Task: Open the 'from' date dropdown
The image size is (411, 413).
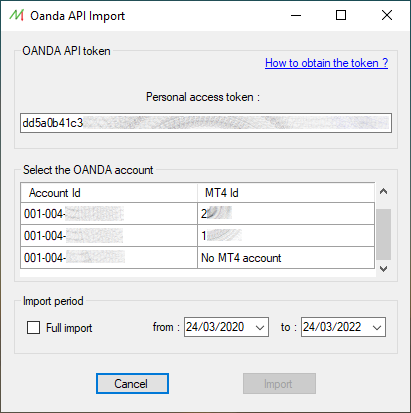Action: [260, 327]
